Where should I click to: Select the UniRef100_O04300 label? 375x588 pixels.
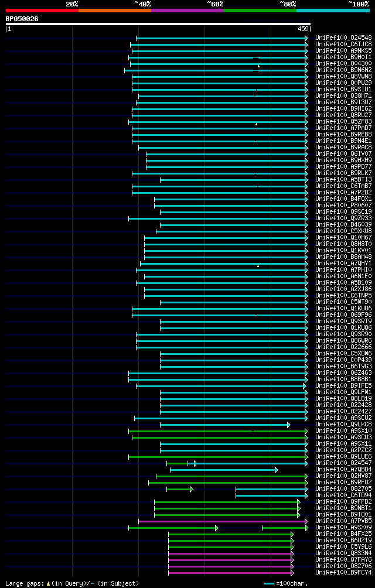coord(343,63)
